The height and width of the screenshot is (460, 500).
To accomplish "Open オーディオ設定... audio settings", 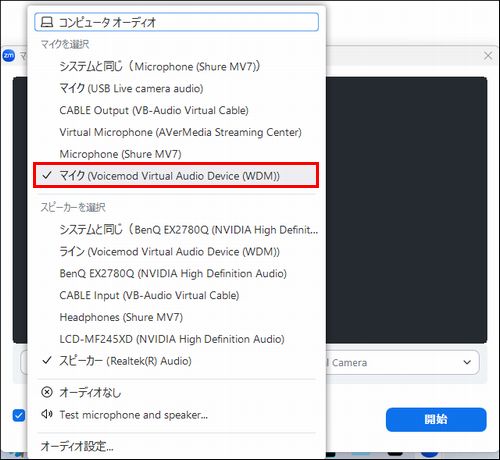I will point(176,446).
